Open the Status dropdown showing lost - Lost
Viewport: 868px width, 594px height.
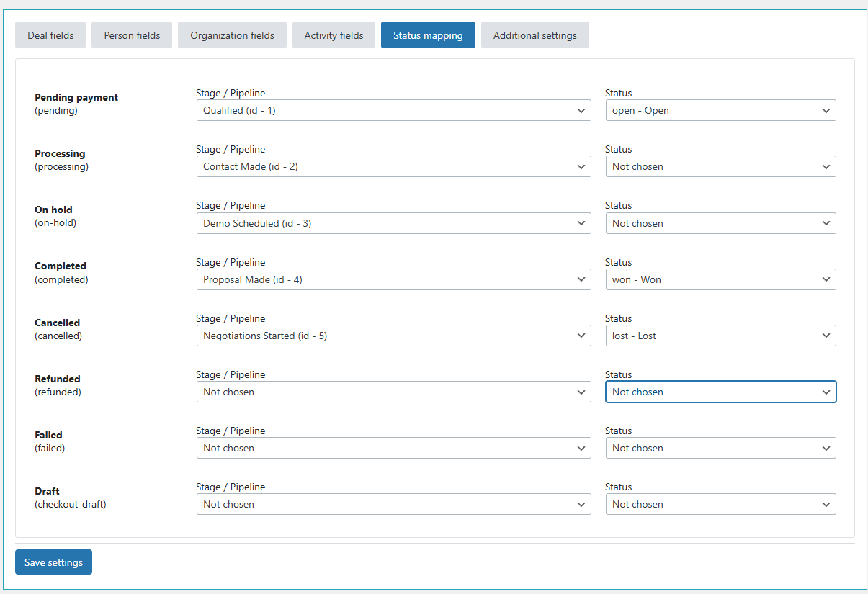coord(720,336)
